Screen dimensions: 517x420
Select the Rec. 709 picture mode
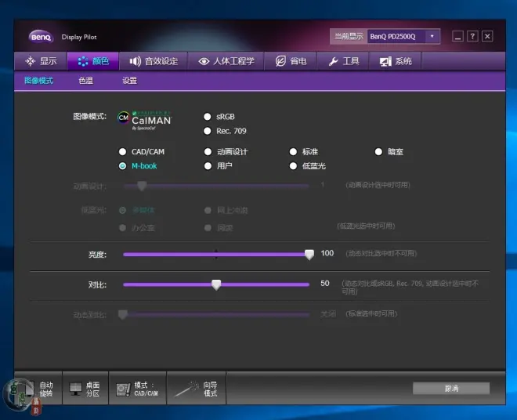208,131
